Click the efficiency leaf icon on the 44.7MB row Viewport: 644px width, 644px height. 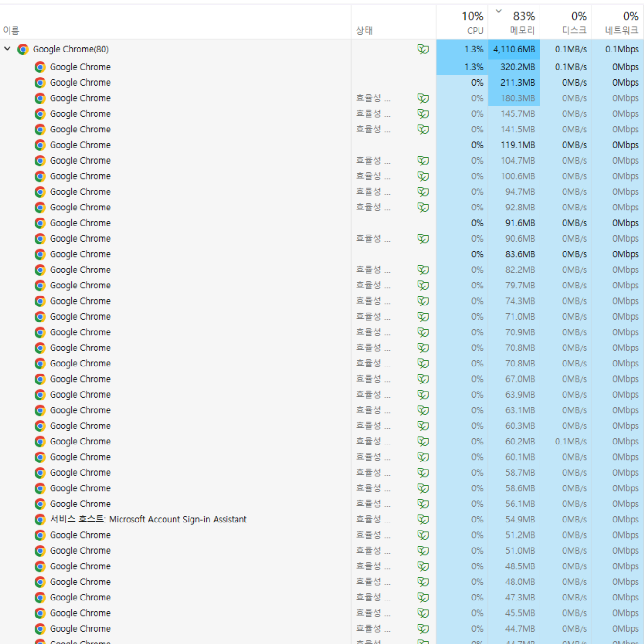[x=423, y=629]
